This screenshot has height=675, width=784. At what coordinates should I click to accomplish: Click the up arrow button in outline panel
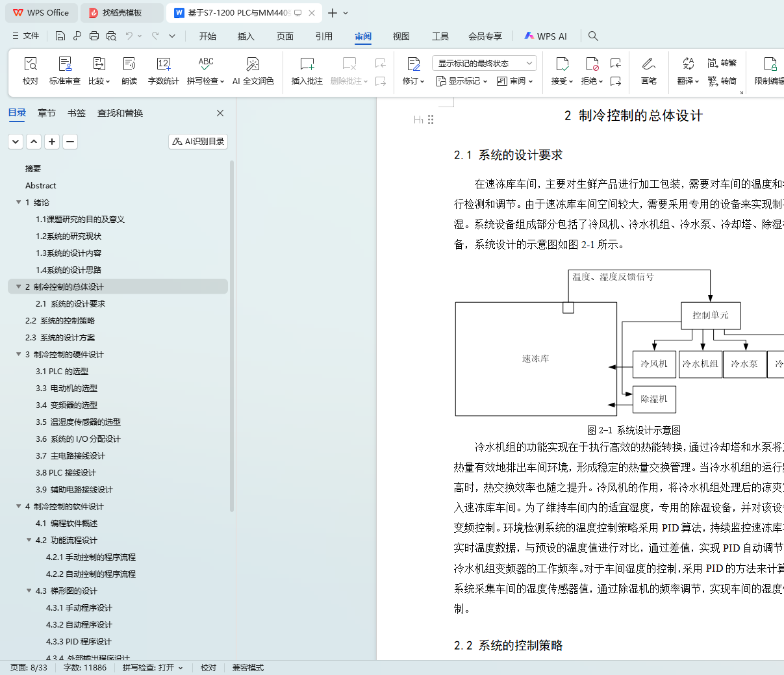pyautogui.click(x=34, y=141)
